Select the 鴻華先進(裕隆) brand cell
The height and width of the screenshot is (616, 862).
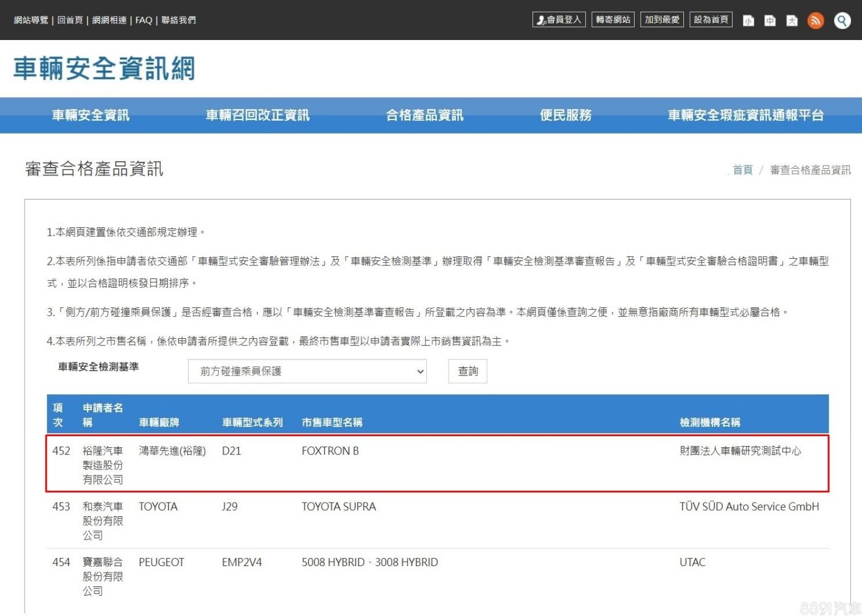[173, 451]
